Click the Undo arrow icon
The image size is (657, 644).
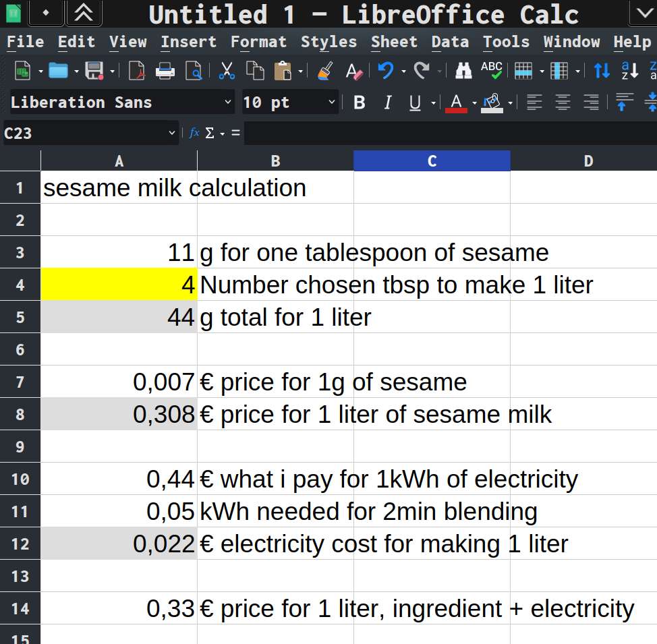pyautogui.click(x=385, y=71)
